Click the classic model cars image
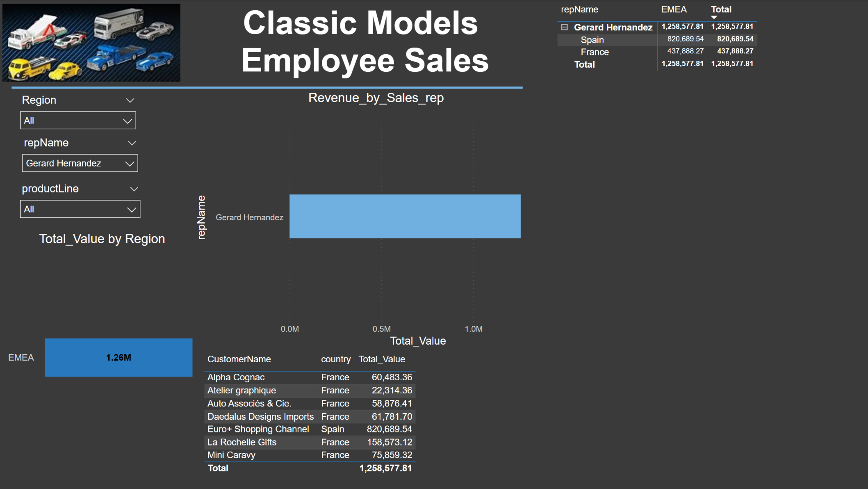This screenshot has height=489, width=868. pyautogui.click(x=91, y=43)
